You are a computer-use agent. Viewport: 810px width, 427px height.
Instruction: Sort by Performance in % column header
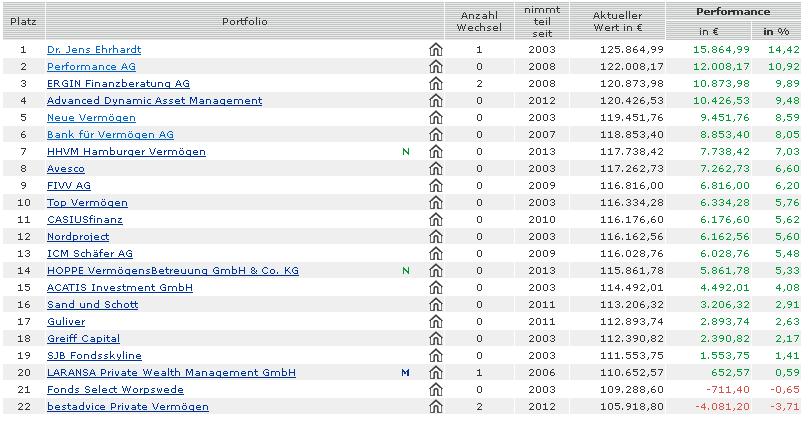point(776,32)
